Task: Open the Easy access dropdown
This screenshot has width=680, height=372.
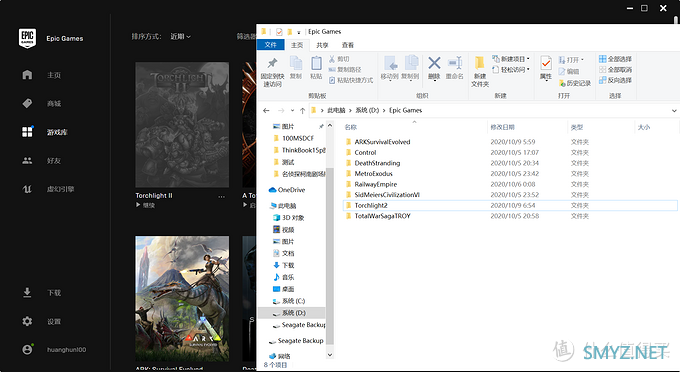Action: [x=511, y=69]
